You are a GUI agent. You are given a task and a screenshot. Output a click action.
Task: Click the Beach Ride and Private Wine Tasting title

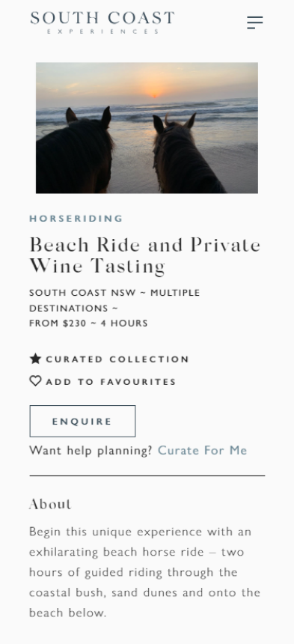pos(144,255)
